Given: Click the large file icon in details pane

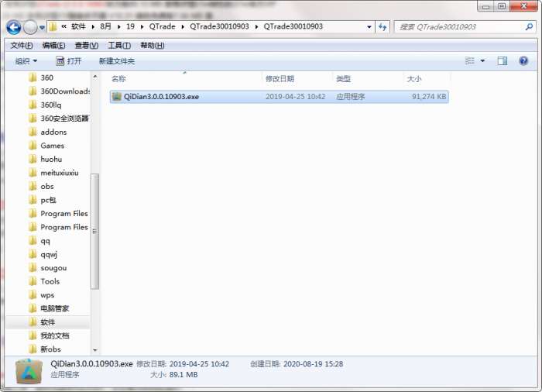Looking at the screenshot, I should click(29, 372).
